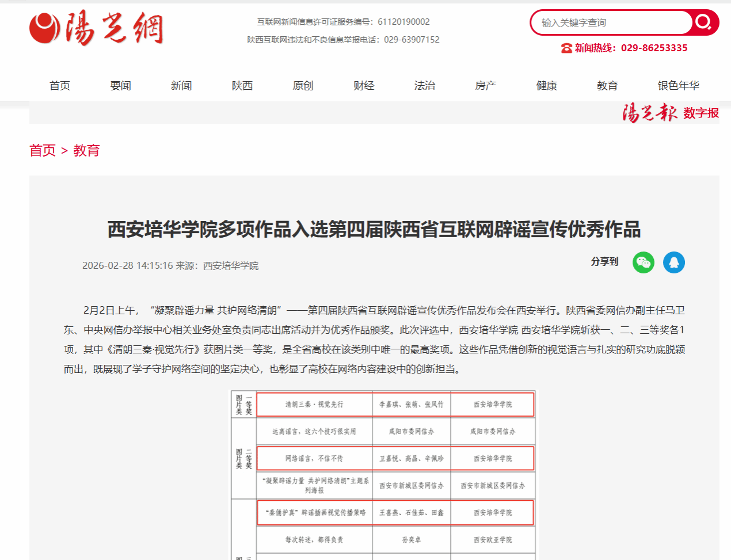The image size is (731, 560).
Task: Share article via the green WeChat icon
Action: 643,262
